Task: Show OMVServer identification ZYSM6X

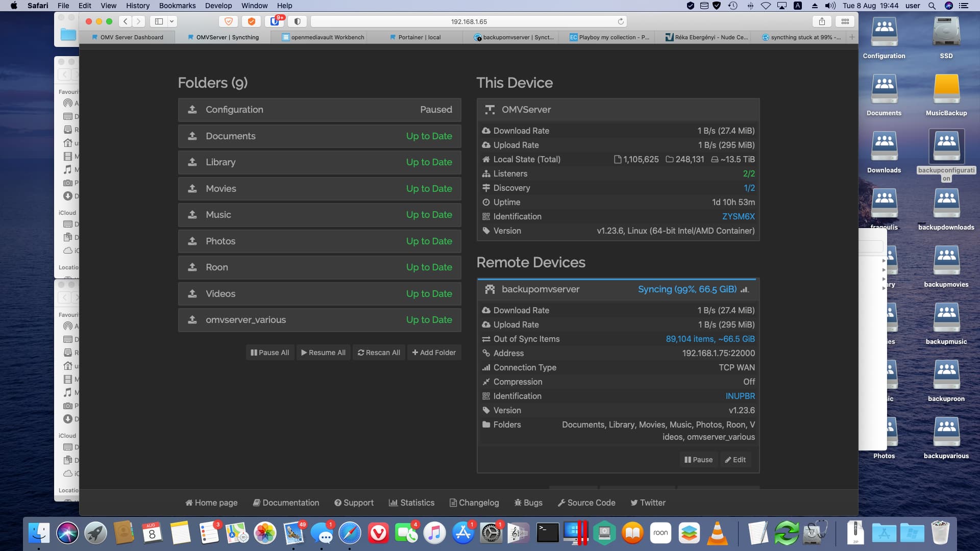Action: click(x=738, y=217)
